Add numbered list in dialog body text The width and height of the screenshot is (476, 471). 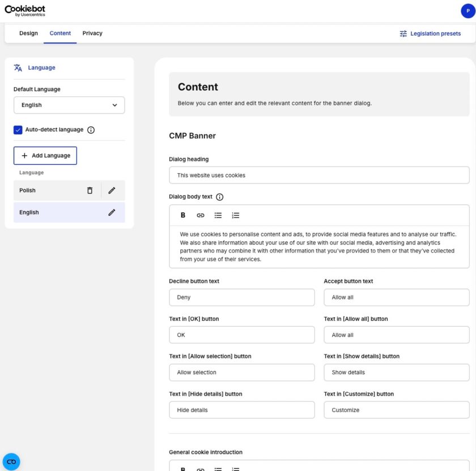point(236,215)
